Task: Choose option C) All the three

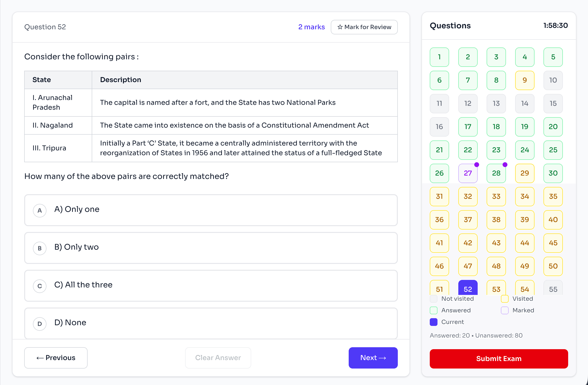Action: pyautogui.click(x=211, y=285)
